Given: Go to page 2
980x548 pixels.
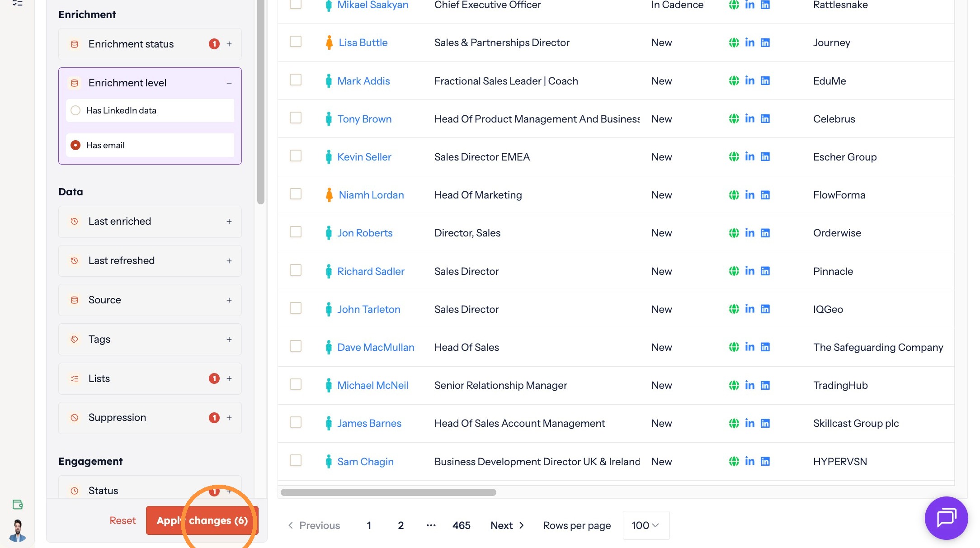Looking at the screenshot, I should (400, 525).
